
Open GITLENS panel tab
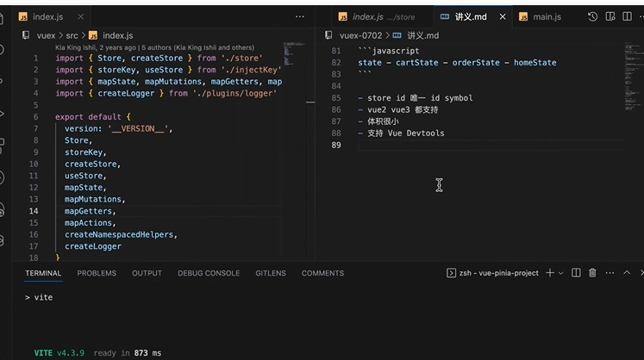(271, 273)
